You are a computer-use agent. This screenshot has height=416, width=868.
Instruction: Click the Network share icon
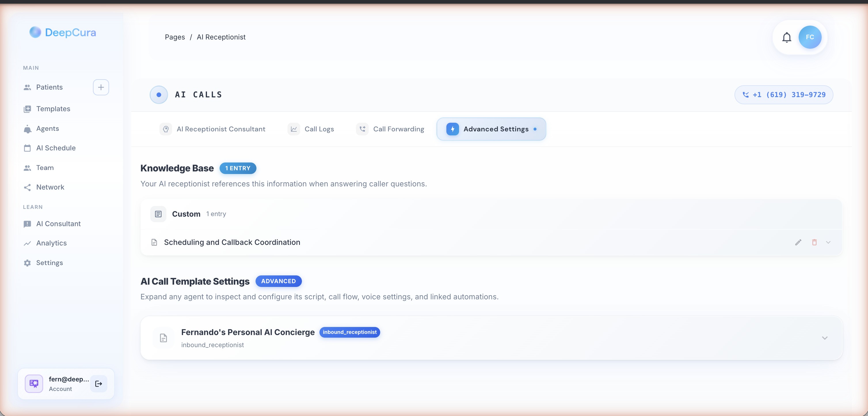[x=27, y=187]
